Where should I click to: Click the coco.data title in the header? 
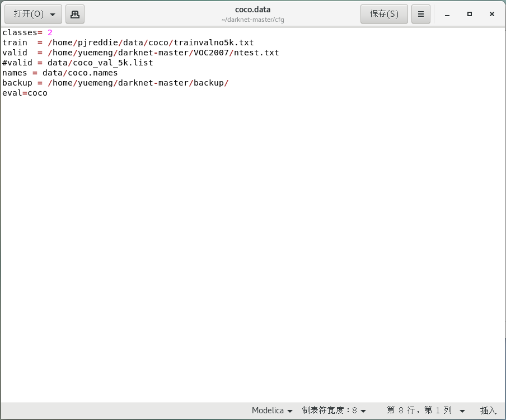252,10
